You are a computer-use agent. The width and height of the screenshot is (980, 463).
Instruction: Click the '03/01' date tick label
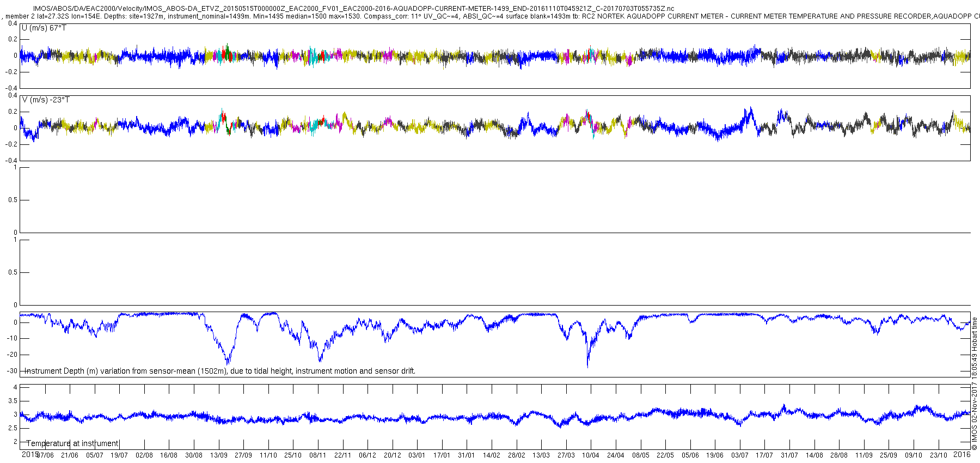417,455
